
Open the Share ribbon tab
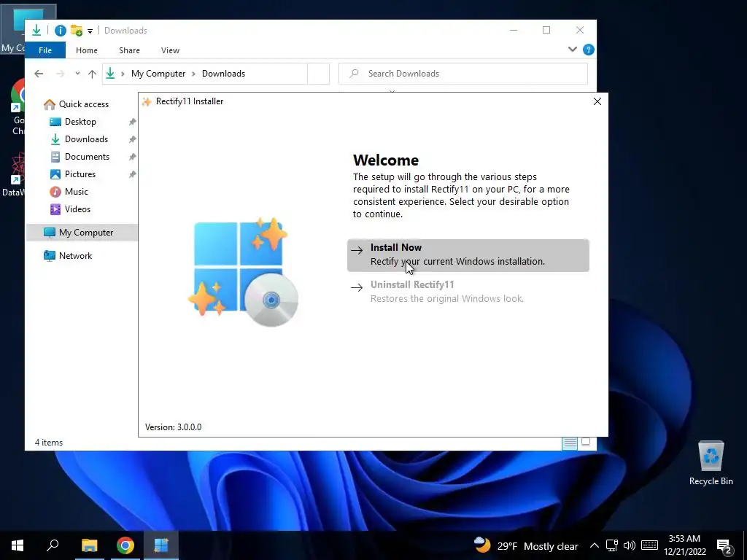point(130,50)
